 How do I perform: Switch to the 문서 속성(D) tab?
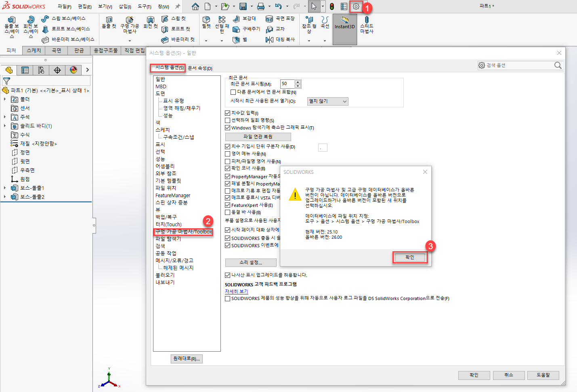(x=200, y=68)
